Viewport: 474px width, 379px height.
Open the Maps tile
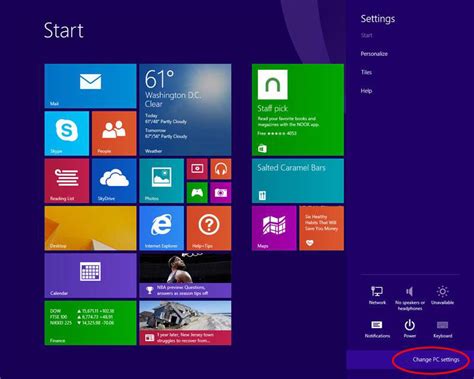[274, 228]
